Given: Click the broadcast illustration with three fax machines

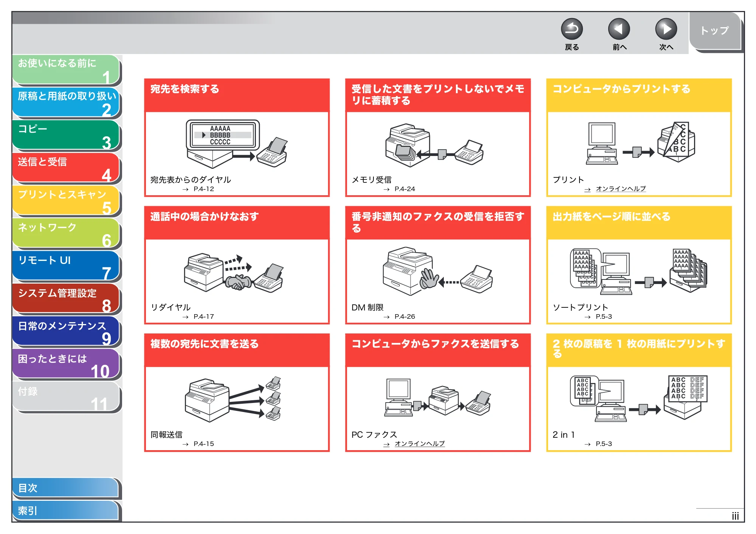Looking at the screenshot, I should pos(233,400).
